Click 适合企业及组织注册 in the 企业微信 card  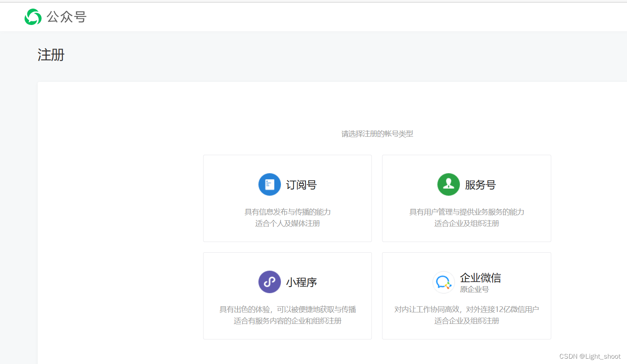coord(467,321)
